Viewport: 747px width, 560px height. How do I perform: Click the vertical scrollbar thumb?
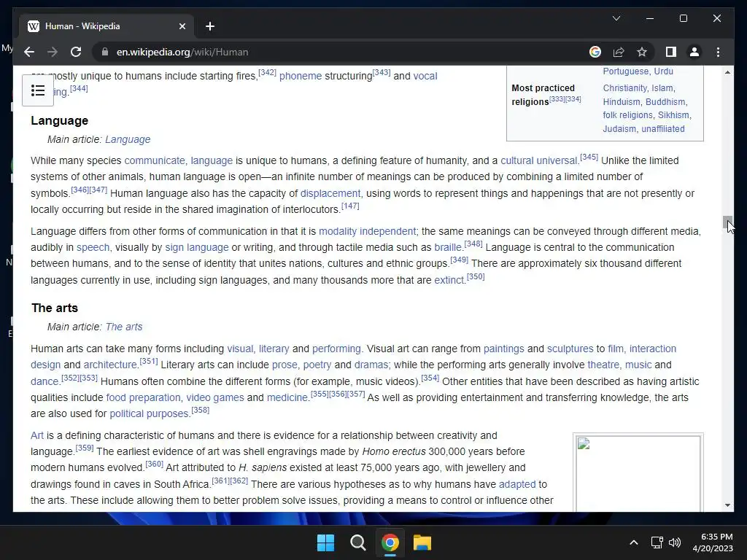pyautogui.click(x=727, y=222)
